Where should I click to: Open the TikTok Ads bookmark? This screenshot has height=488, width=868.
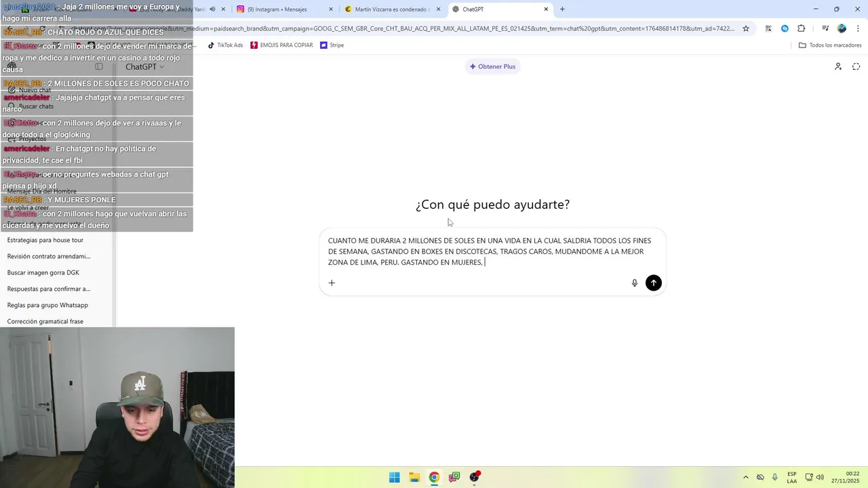225,45
